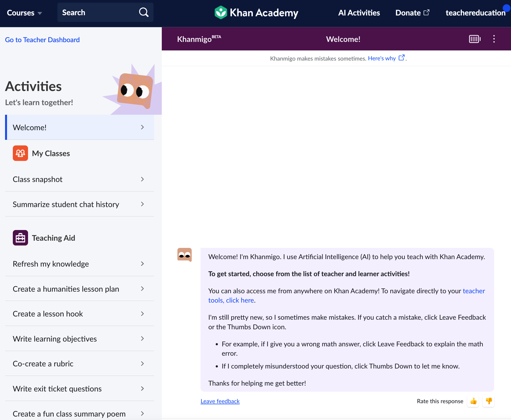The image size is (511, 420).
Task: Open the Khanmigo battery usage icon
Action: (x=475, y=39)
